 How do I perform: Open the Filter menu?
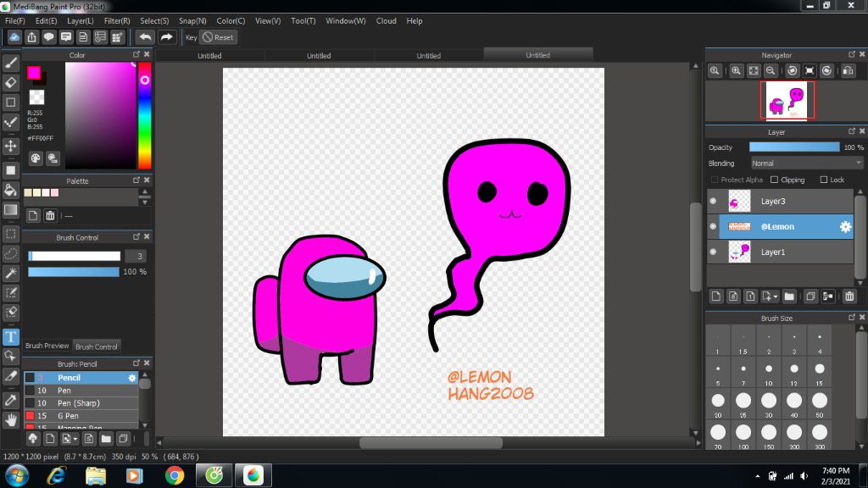click(x=117, y=21)
